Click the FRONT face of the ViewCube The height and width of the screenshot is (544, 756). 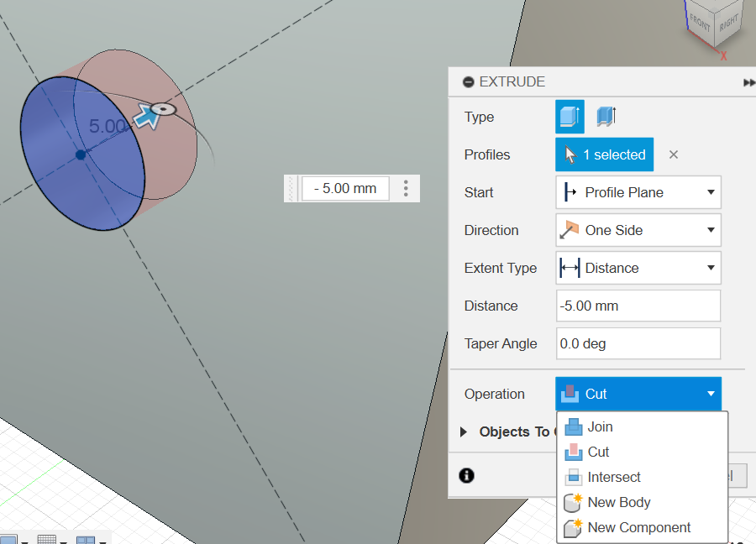pyautogui.click(x=700, y=22)
